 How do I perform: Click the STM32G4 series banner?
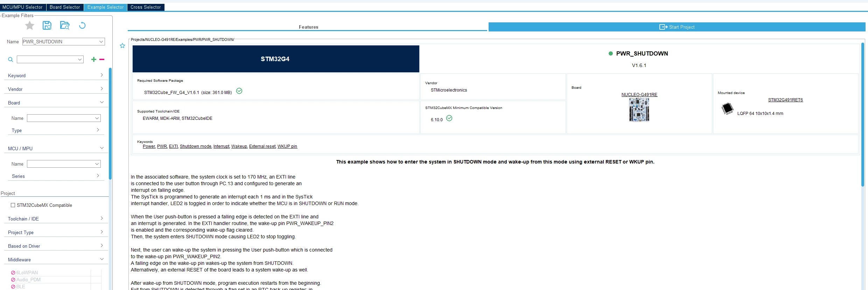pyautogui.click(x=276, y=59)
